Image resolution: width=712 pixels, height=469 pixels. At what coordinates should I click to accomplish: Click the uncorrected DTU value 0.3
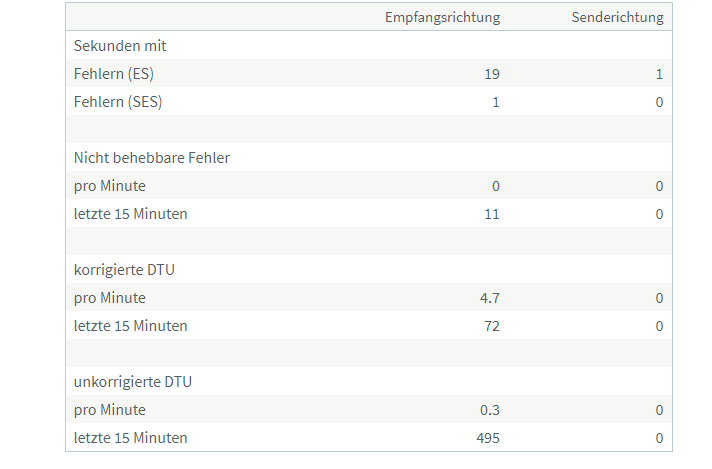point(490,410)
